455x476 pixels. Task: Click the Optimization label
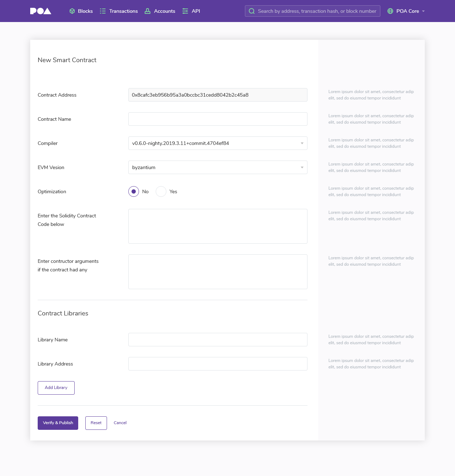pos(52,191)
